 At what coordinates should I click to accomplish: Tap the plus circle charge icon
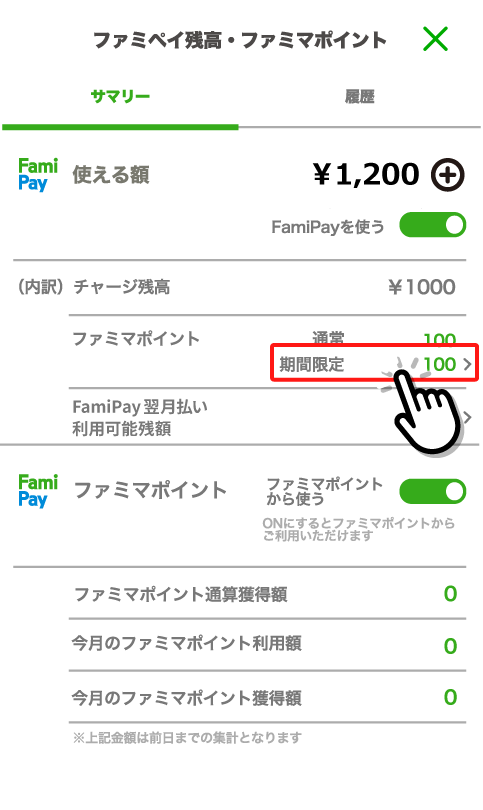pos(448,175)
